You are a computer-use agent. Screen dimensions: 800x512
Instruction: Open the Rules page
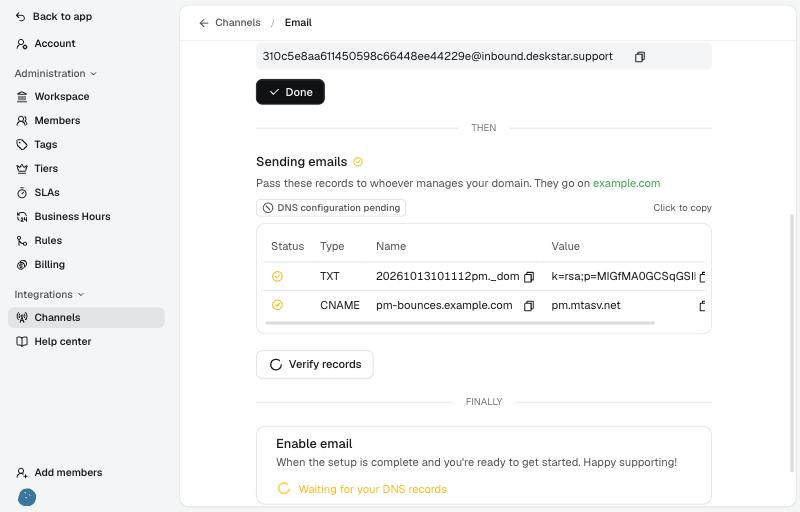(86, 241)
